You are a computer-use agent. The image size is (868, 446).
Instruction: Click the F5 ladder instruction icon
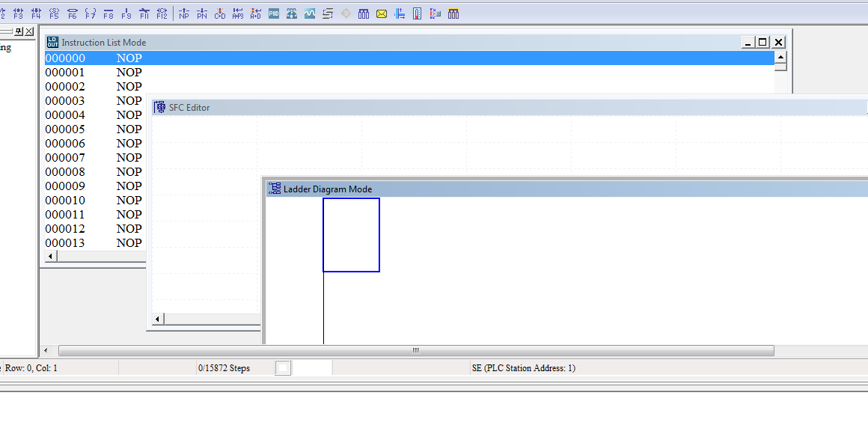point(54,13)
